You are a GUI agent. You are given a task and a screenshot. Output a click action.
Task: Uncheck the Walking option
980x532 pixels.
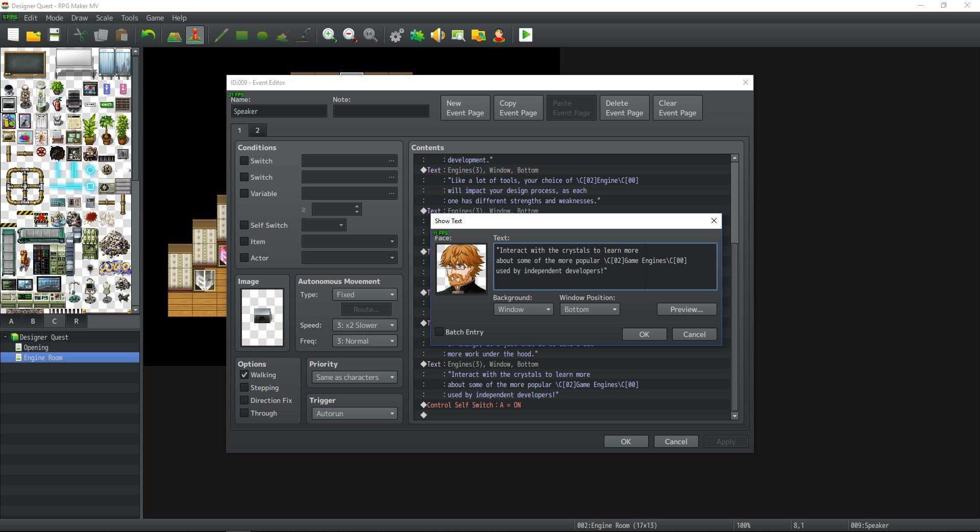pos(244,375)
